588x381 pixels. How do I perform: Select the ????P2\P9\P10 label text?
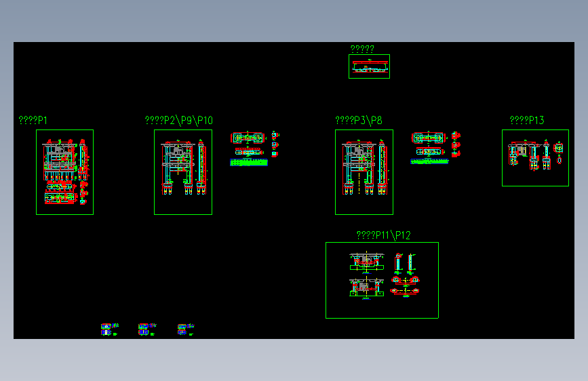179,121
